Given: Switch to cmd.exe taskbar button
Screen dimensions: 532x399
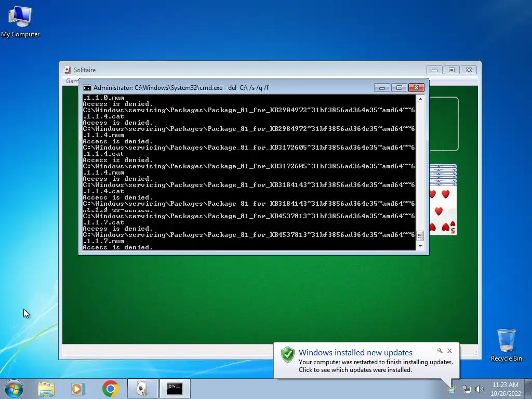Looking at the screenshot, I should point(175,389).
